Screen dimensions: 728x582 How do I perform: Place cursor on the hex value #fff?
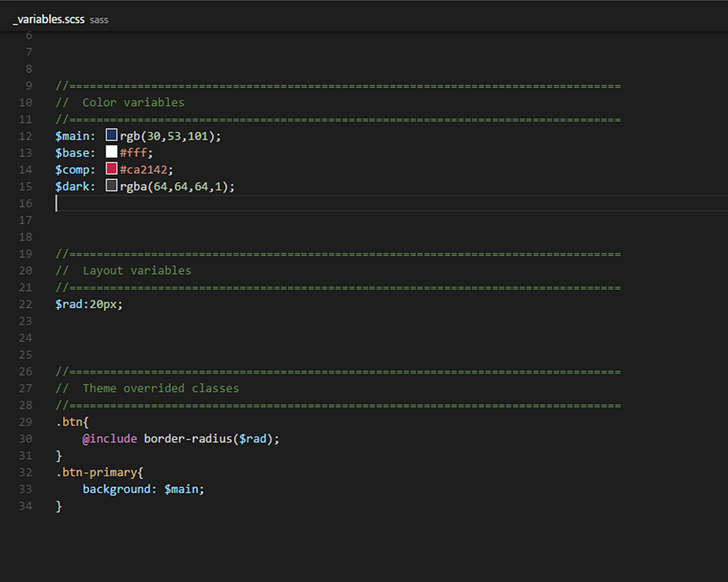tap(135, 152)
